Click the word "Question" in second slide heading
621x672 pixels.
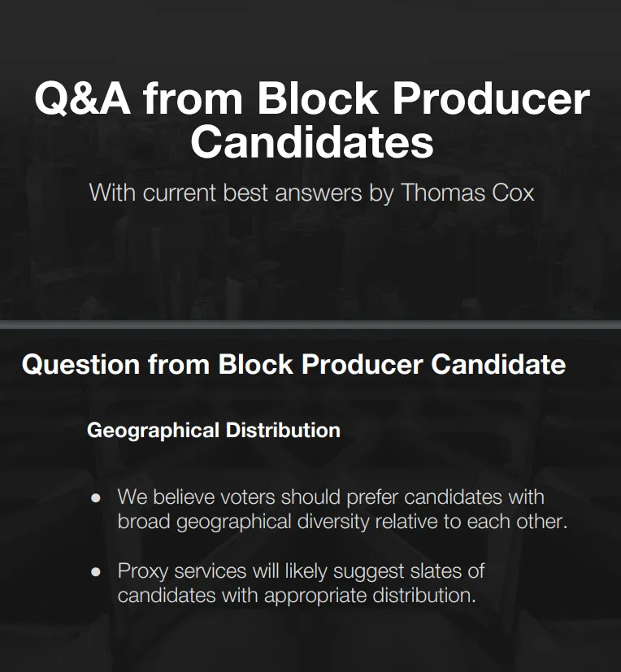pyautogui.click(x=80, y=365)
